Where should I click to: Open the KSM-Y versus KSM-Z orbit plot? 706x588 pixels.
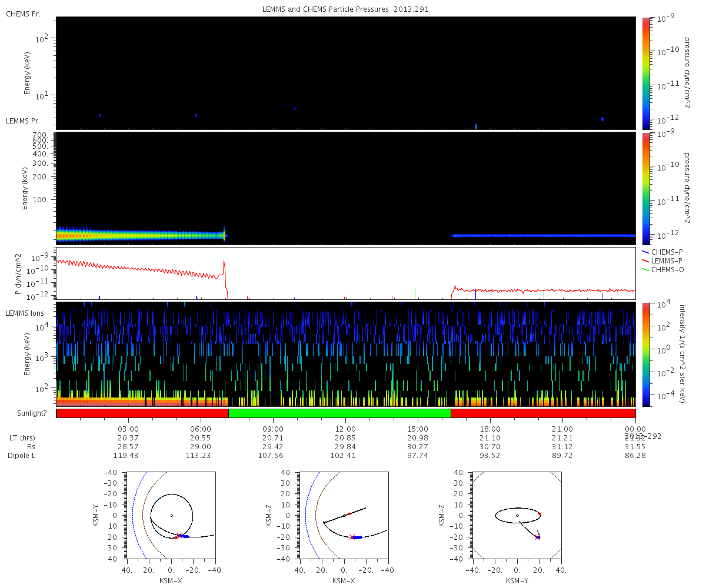tap(517, 515)
